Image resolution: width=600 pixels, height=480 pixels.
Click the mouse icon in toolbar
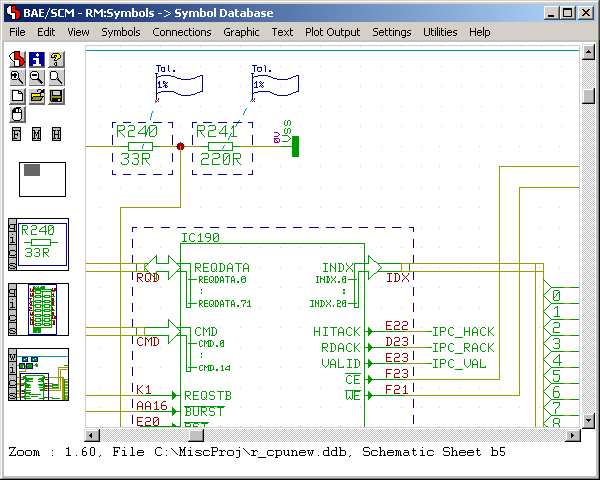(x=17, y=114)
